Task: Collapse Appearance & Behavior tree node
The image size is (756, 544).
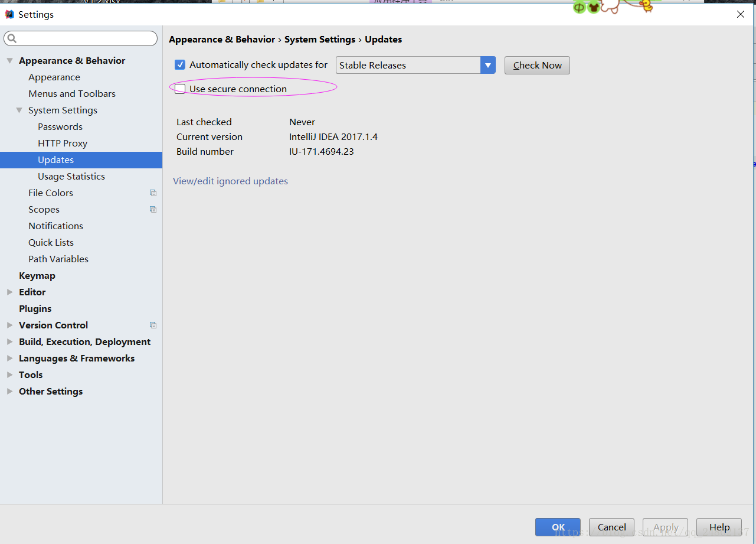Action: 10,61
